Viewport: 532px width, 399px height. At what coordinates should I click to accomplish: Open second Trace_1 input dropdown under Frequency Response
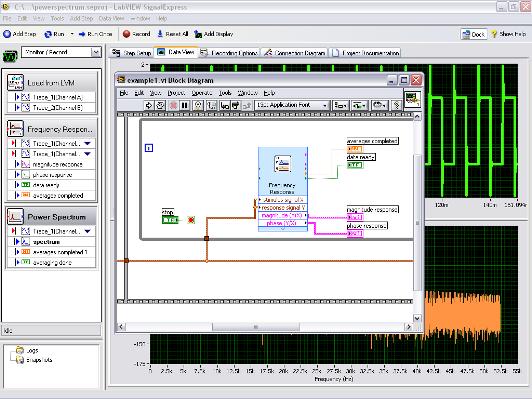click(x=87, y=154)
